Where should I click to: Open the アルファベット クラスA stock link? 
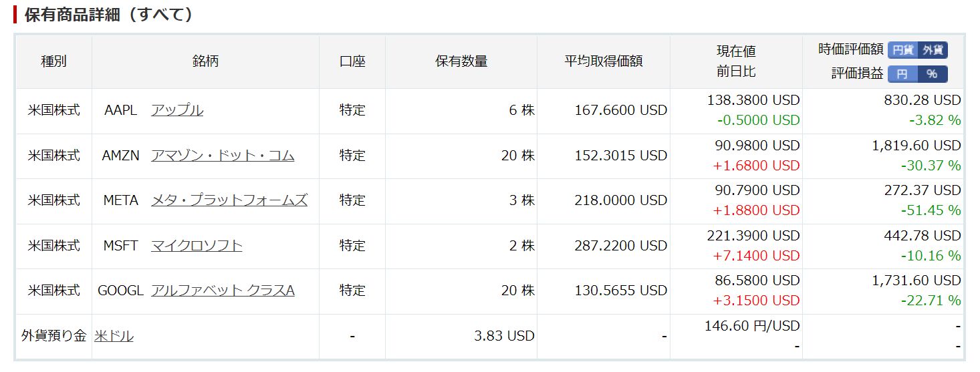point(223,291)
